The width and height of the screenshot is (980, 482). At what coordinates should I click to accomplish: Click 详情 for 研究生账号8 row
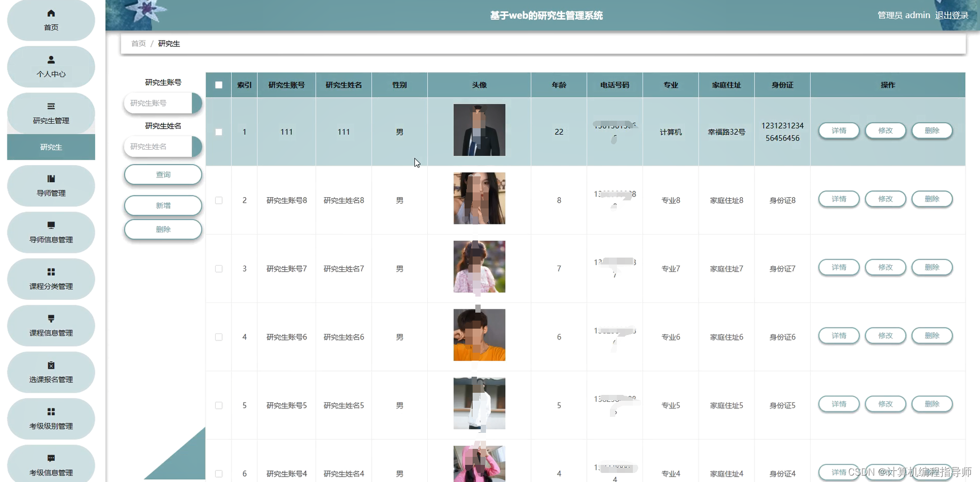pyautogui.click(x=839, y=199)
